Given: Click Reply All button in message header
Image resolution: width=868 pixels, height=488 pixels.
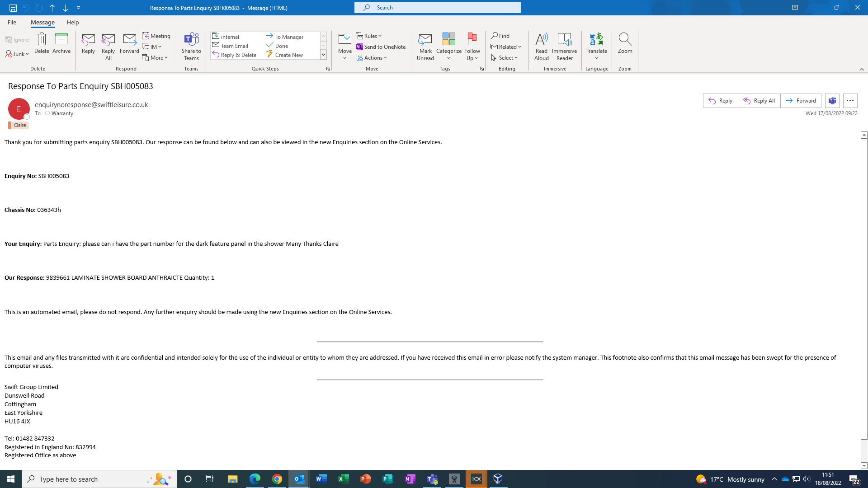Looking at the screenshot, I should (759, 101).
